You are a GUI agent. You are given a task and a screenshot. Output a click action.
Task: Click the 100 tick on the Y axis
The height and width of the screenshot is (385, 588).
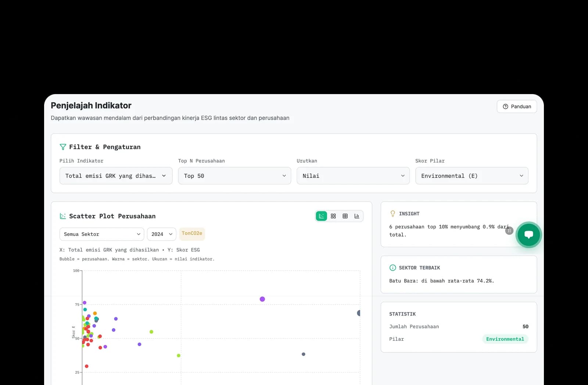pos(76,271)
